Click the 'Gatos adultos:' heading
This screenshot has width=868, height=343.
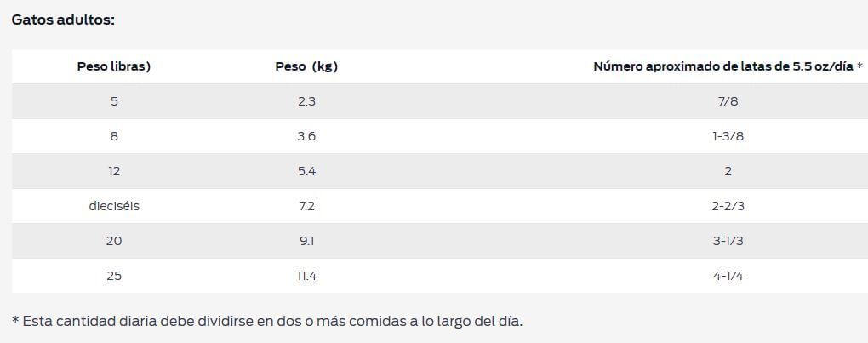pos(63,20)
